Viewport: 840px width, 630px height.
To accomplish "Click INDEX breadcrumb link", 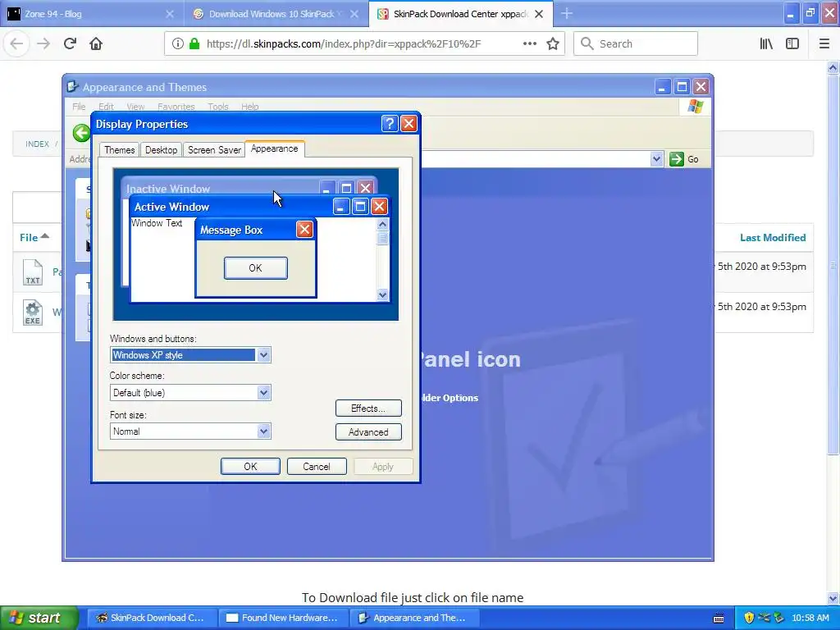I will (x=37, y=144).
